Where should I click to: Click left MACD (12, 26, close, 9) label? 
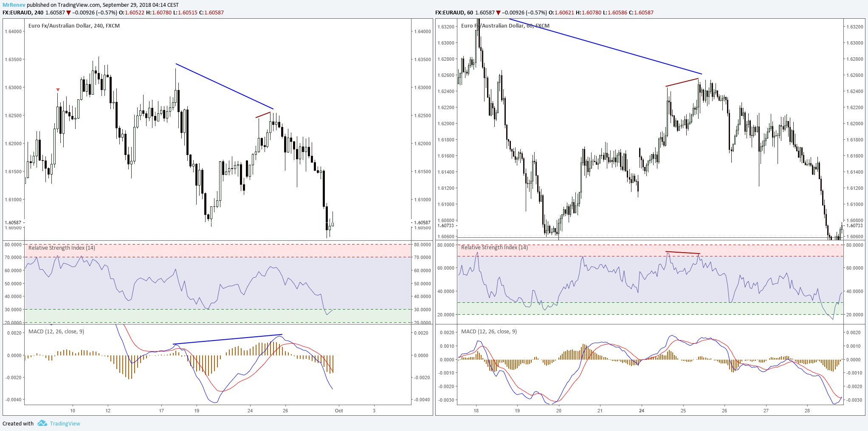coord(56,332)
